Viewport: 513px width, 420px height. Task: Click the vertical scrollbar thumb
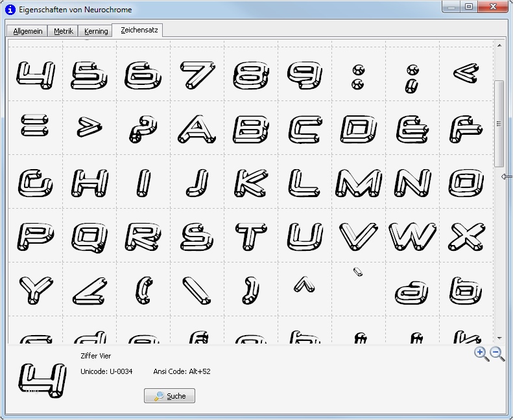click(x=499, y=123)
